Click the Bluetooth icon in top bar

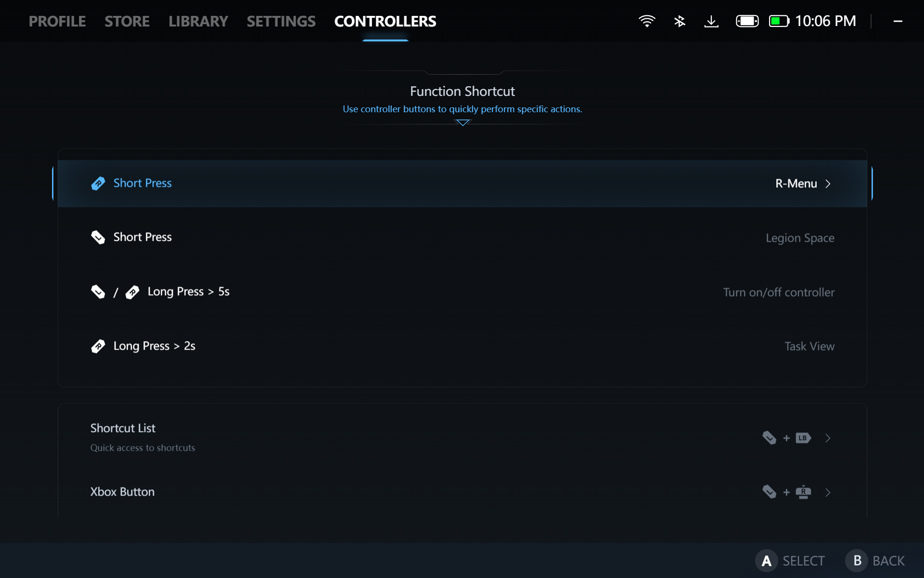click(x=680, y=21)
